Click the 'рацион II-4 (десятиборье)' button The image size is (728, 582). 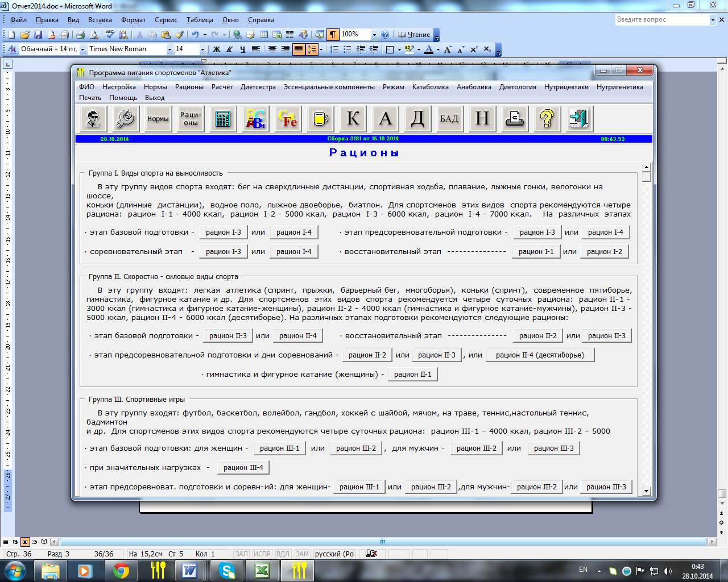[x=540, y=355]
